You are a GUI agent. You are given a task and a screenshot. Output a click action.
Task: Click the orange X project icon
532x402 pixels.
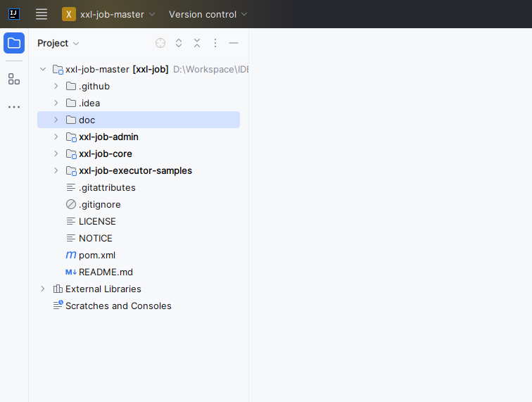tap(69, 14)
